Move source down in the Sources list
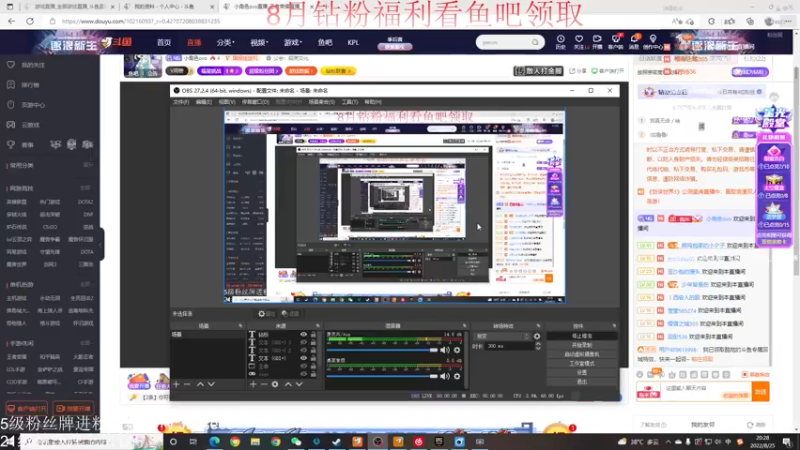The width and height of the screenshot is (800, 450). tap(299, 384)
